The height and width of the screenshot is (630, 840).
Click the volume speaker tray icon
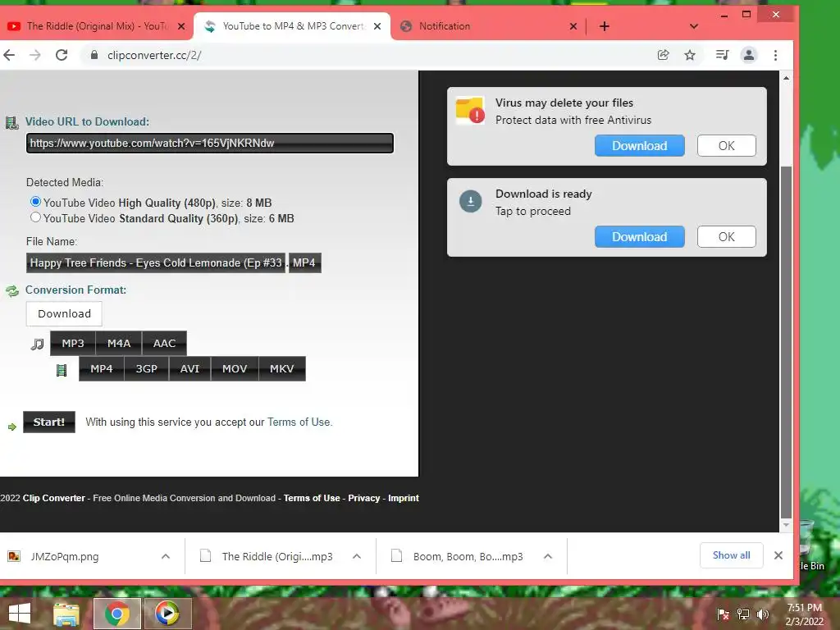coord(763,614)
